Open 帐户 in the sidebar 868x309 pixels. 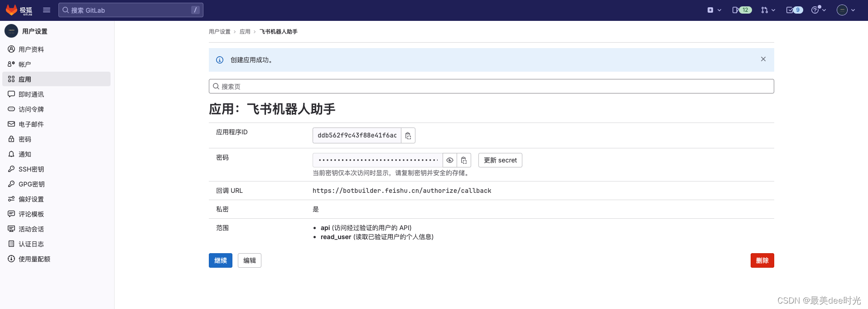[x=57, y=64]
